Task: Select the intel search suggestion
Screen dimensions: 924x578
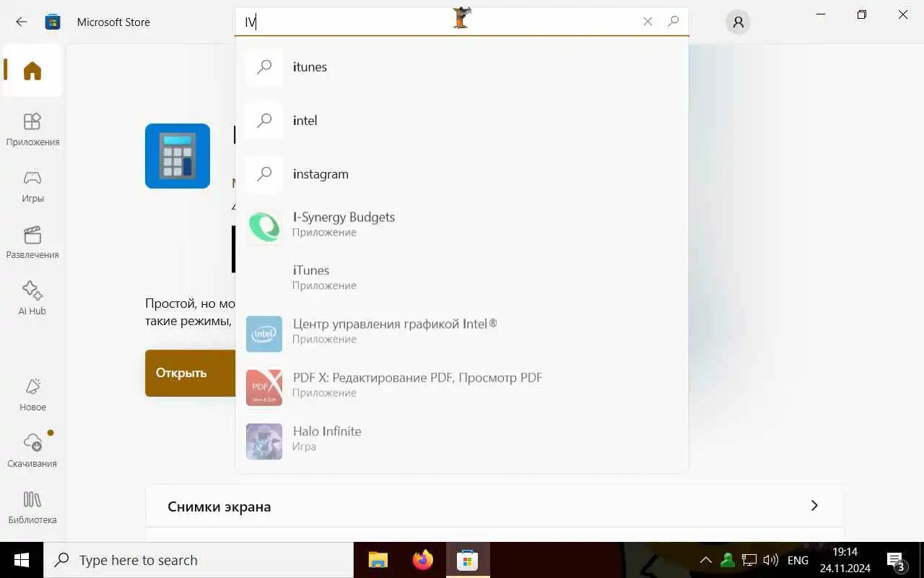Action: (462, 121)
